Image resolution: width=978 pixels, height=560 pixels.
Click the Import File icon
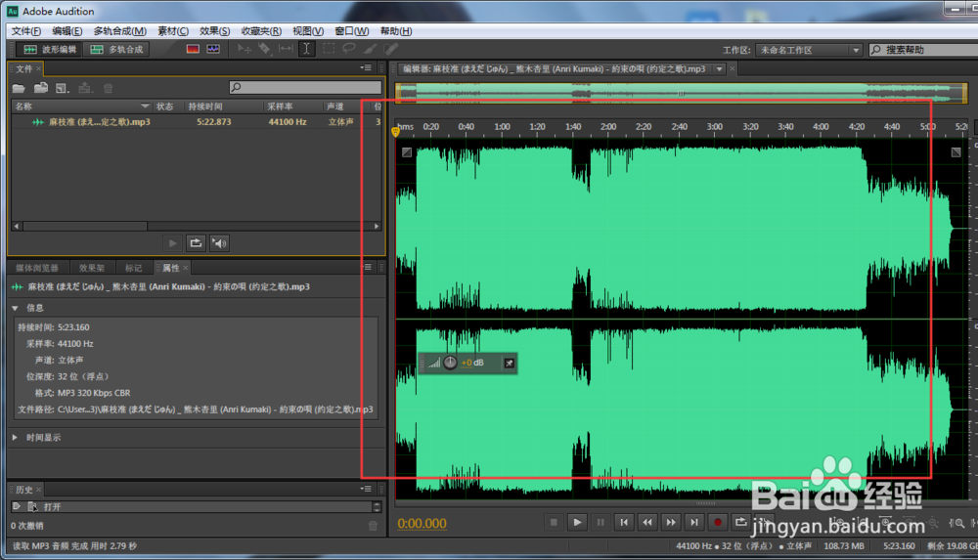40,88
